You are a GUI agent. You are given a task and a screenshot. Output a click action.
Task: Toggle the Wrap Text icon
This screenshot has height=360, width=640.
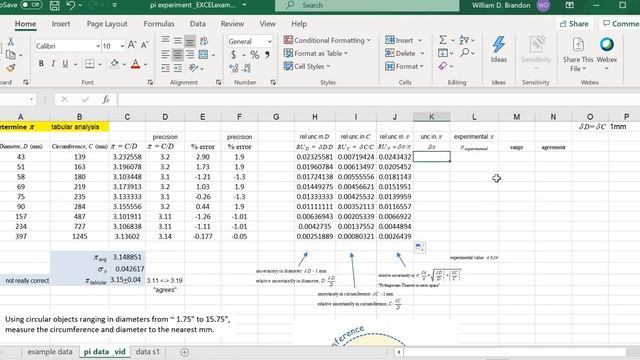point(203,40)
